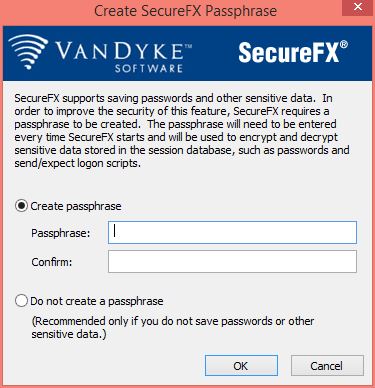Viewport: 375px width, 388px height.
Task: Click the blue header banner background
Action: tap(213, 53)
